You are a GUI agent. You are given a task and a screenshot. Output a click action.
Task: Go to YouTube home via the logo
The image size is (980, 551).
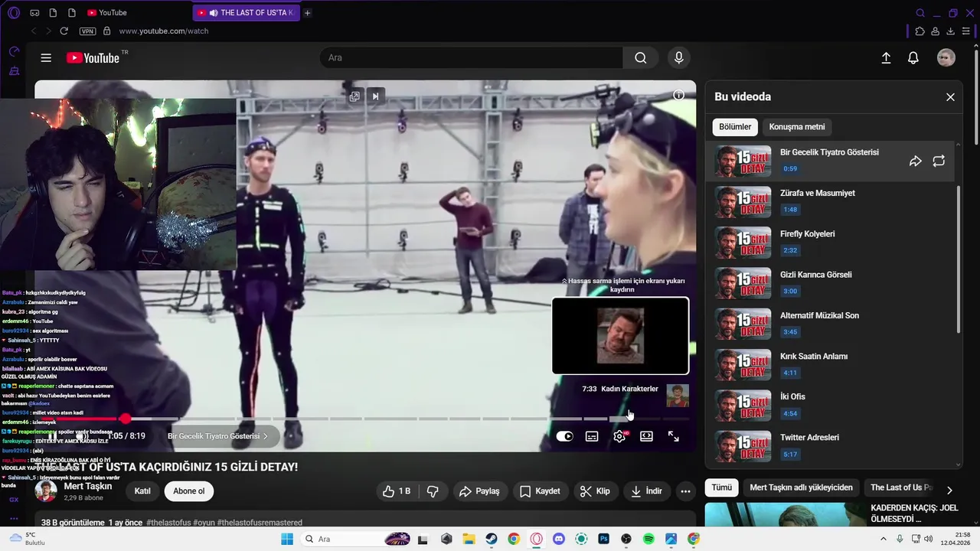pos(93,58)
